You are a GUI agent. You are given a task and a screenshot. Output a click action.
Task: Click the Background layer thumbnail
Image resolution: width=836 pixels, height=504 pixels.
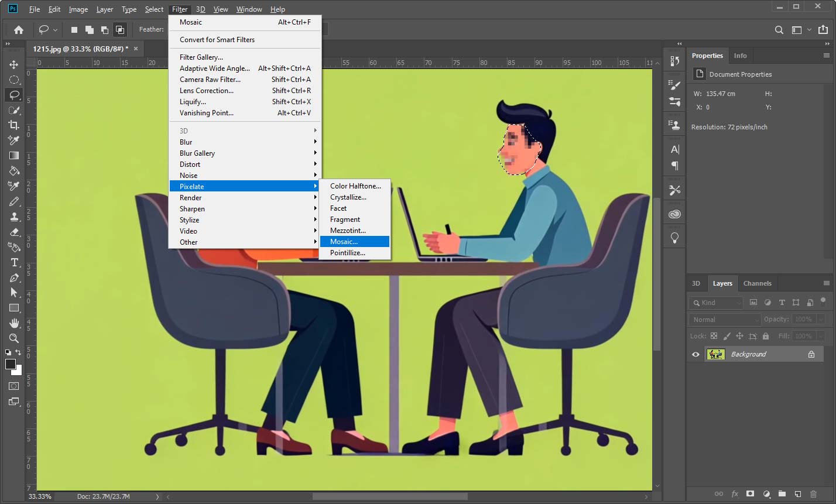[x=715, y=354]
